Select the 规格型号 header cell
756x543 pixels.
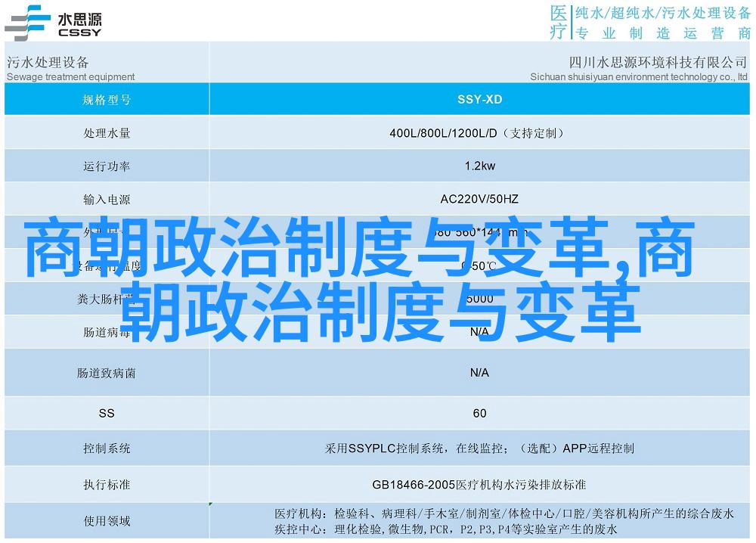click(x=107, y=100)
